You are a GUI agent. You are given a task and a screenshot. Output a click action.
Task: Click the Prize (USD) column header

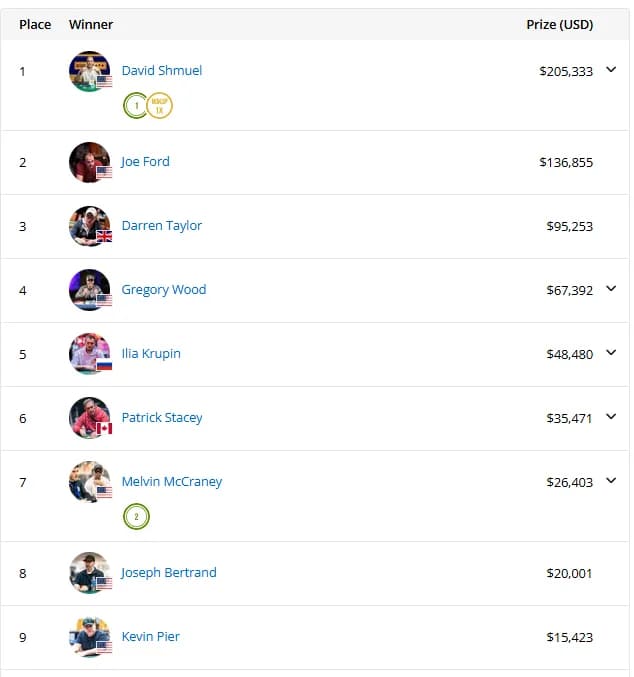click(x=559, y=24)
